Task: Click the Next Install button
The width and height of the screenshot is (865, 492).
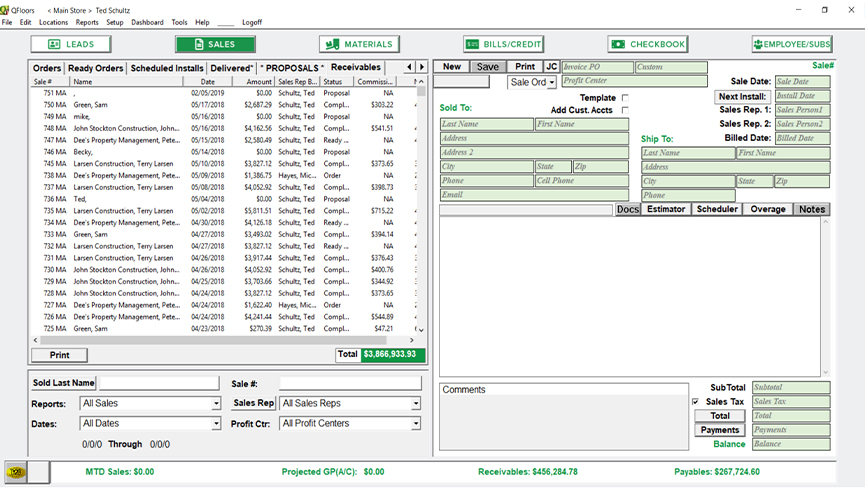Action: tap(742, 97)
